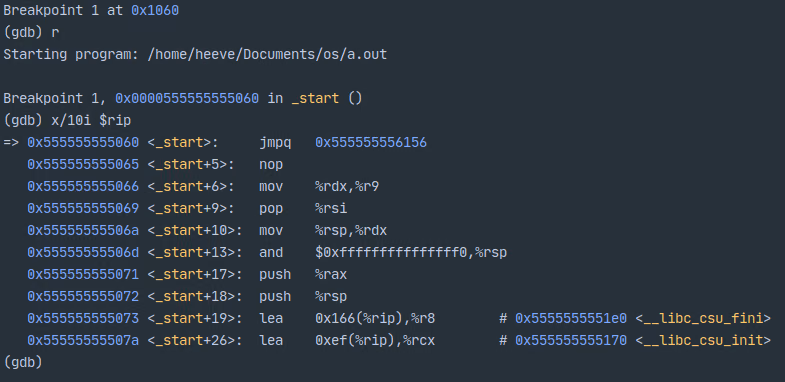The image size is (785, 382).
Task: Click the lea 0xef(%rip),%rcx operand
Action: coord(375,341)
